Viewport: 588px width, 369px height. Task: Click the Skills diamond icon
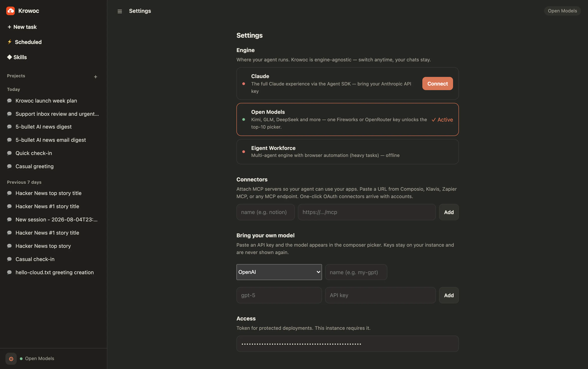[x=10, y=57]
